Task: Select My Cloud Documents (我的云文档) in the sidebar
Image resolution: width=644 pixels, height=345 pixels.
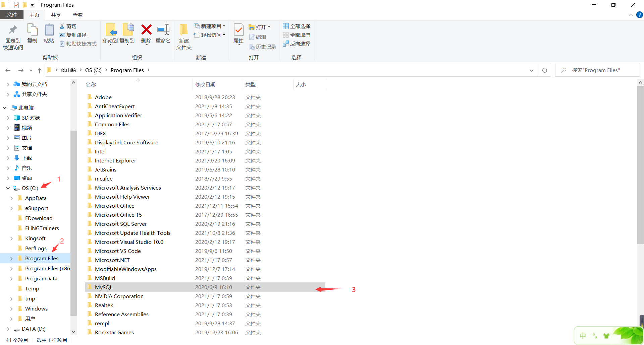Action: pos(34,84)
